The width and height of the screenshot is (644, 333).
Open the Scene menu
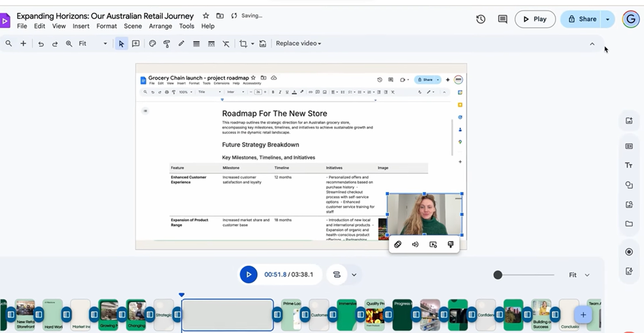(x=133, y=26)
